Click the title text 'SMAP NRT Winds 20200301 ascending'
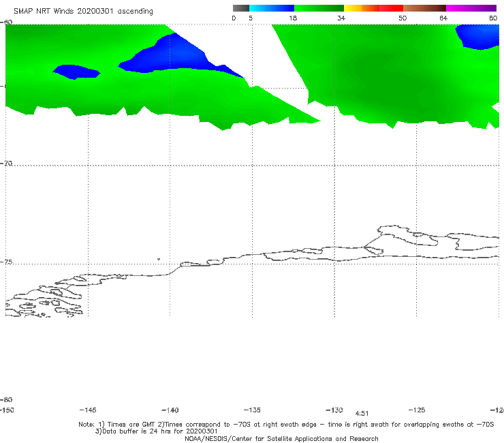Viewport: 504px width, 443px height. [83, 11]
